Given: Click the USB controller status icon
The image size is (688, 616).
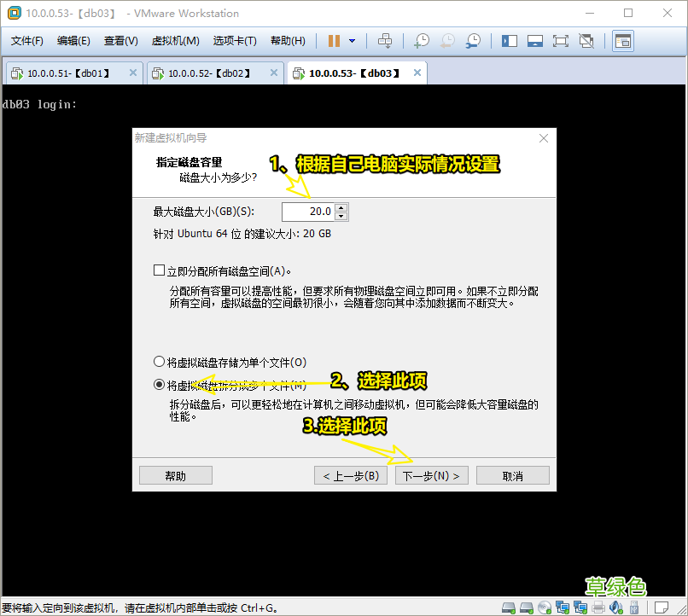Looking at the screenshot, I should tap(634, 607).
